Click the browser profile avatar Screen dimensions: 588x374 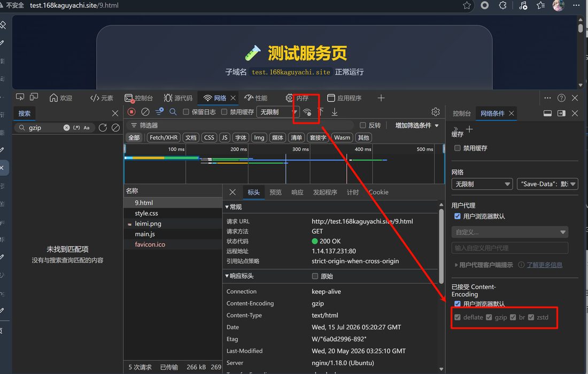(x=559, y=5)
